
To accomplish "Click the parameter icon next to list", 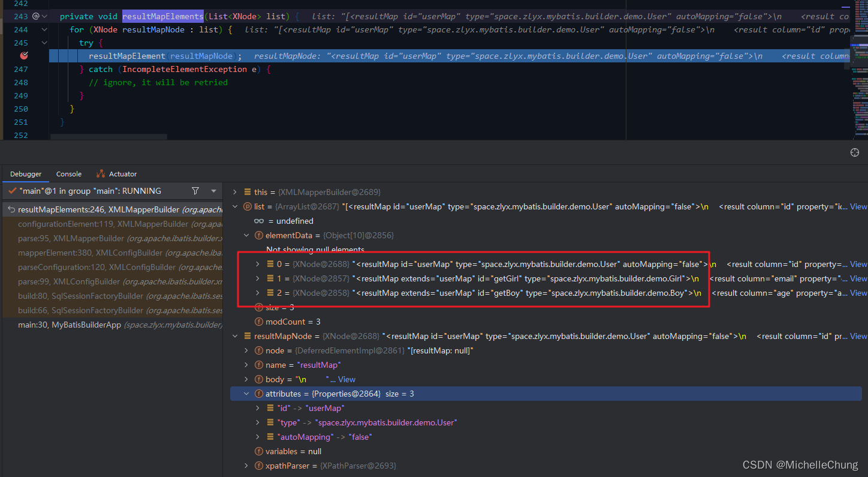I will [248, 206].
